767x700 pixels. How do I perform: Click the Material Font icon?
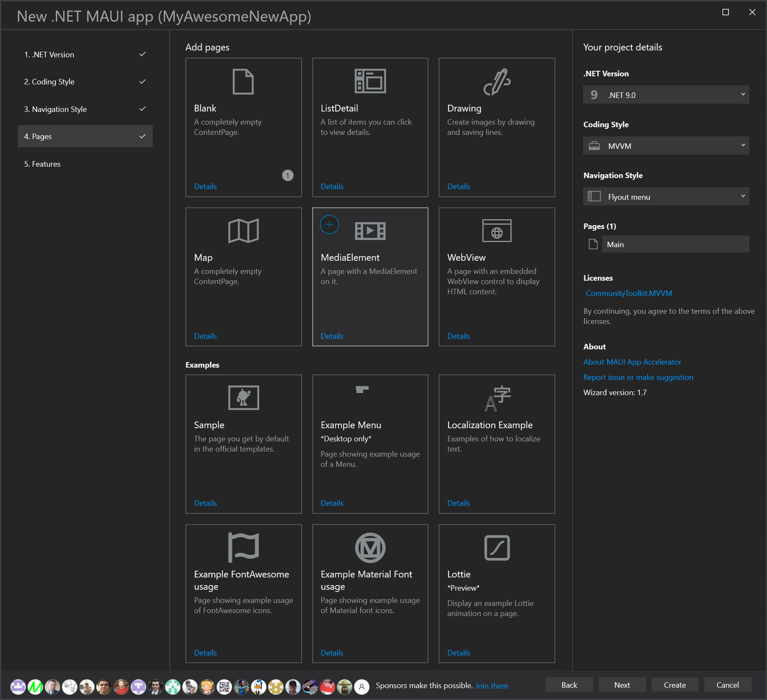click(370, 547)
